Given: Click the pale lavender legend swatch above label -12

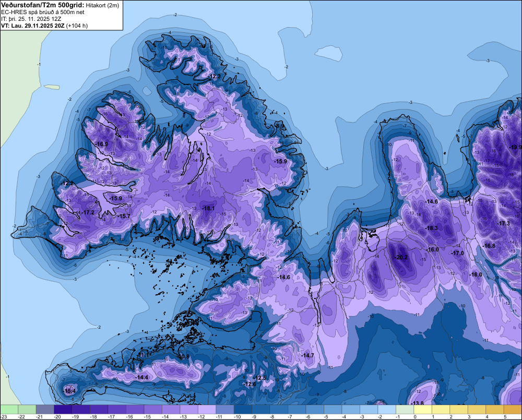Looking at the screenshot, I should pyautogui.click(x=207, y=409).
